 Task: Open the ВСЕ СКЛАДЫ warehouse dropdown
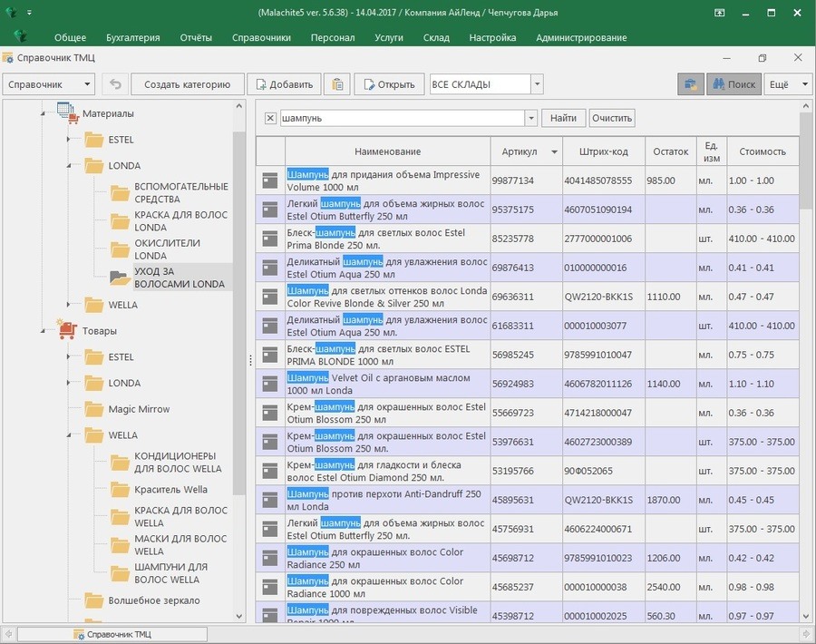pyautogui.click(x=537, y=84)
